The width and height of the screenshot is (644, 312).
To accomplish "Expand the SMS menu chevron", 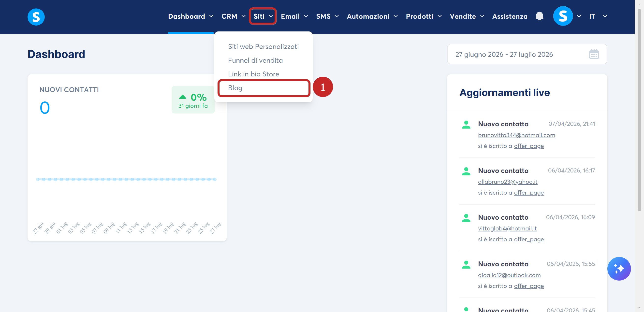I will [337, 16].
